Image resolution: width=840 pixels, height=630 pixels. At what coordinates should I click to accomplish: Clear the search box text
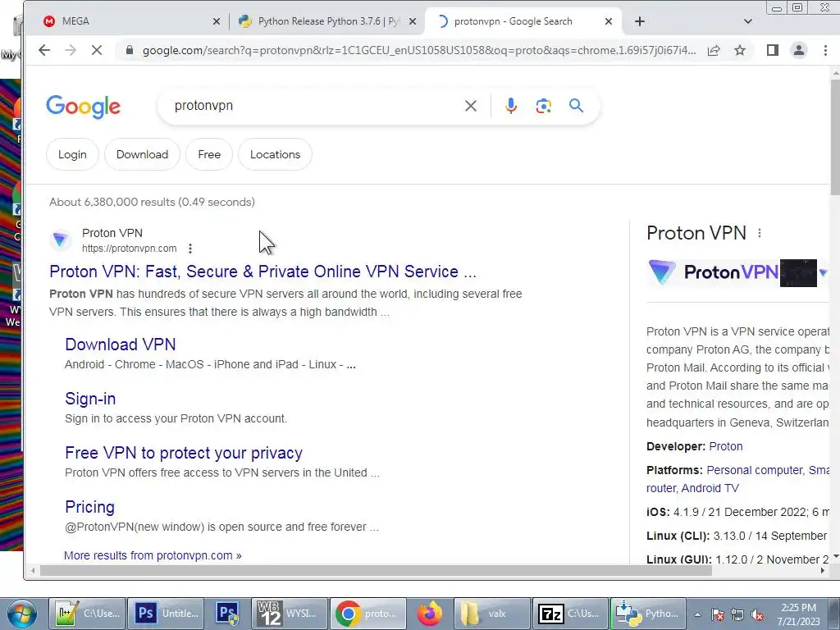[470, 106]
